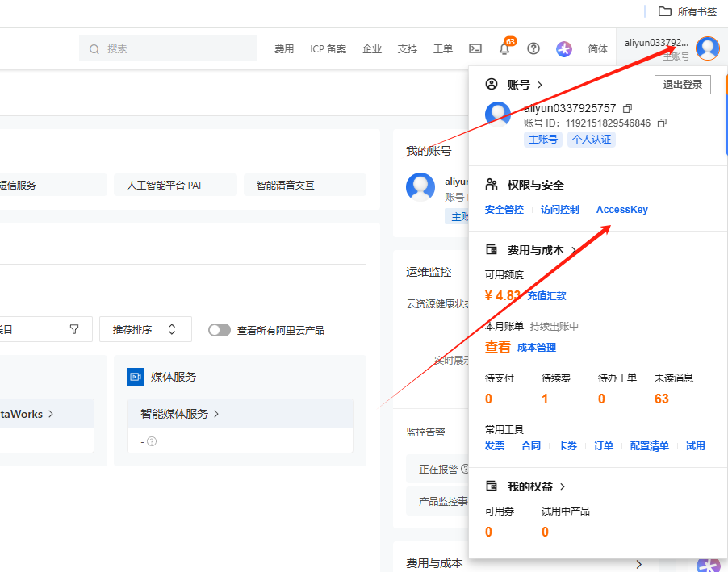Toggle 查看所有阿里云产品 switch
Image resolution: width=728 pixels, height=572 pixels.
tap(220, 330)
